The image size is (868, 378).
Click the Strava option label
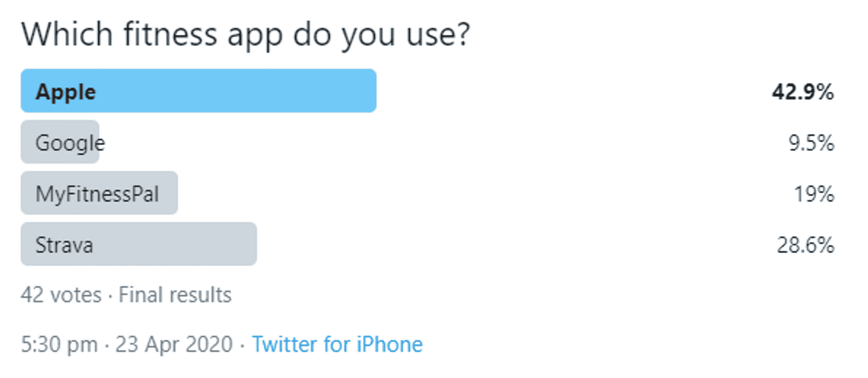click(64, 245)
